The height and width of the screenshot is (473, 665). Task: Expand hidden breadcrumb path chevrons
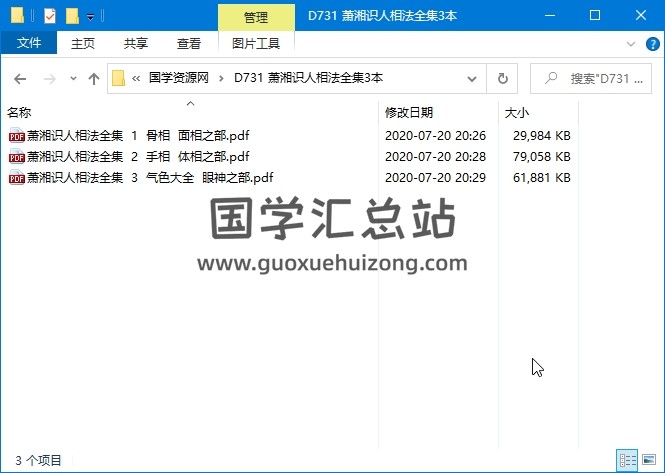click(x=136, y=78)
